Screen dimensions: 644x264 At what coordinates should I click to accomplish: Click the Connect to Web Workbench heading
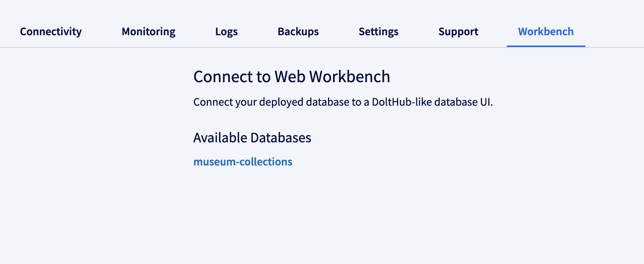point(292,76)
